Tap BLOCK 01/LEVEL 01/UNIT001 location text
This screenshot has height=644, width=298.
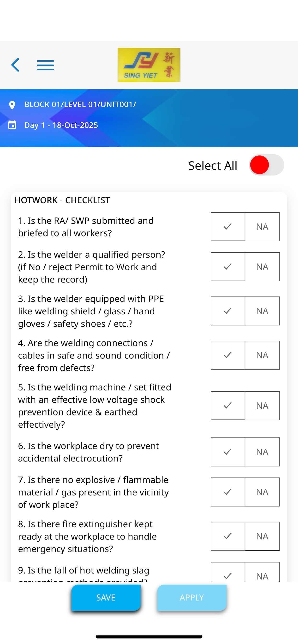[80, 104]
